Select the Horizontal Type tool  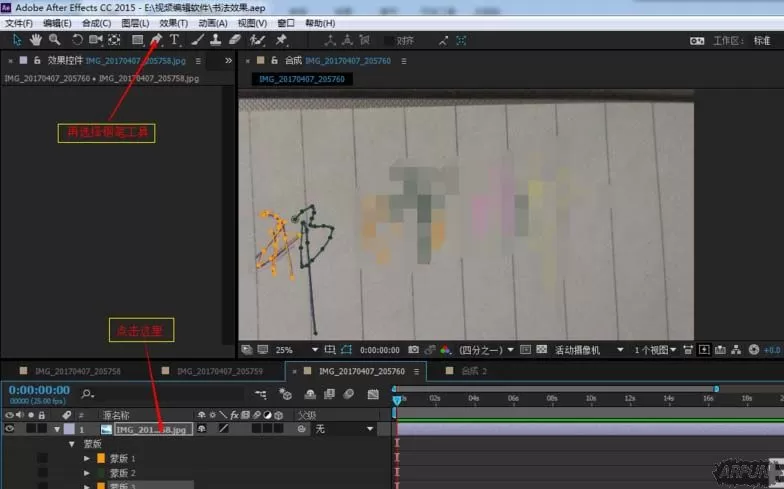click(174, 40)
